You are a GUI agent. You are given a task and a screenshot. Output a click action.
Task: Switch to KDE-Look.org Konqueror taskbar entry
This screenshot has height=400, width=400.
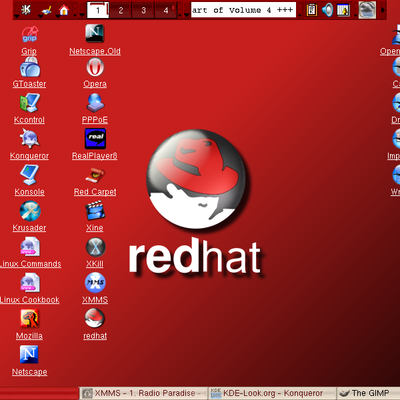pyautogui.click(x=272, y=393)
